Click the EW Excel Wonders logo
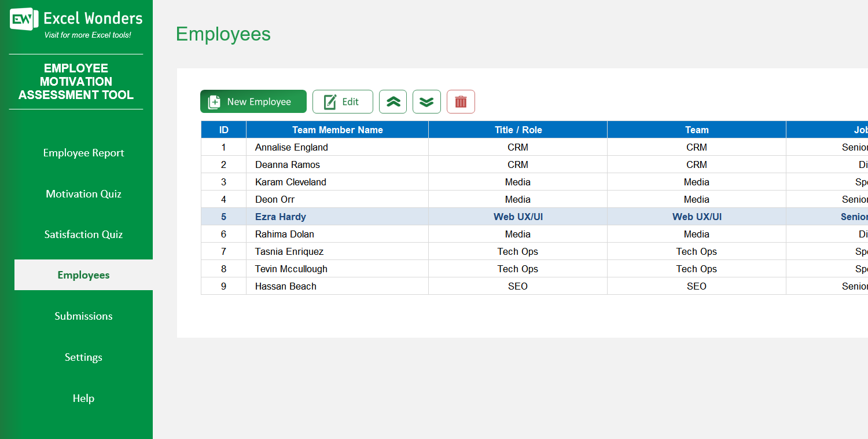The image size is (868, 439). pyautogui.click(x=21, y=18)
